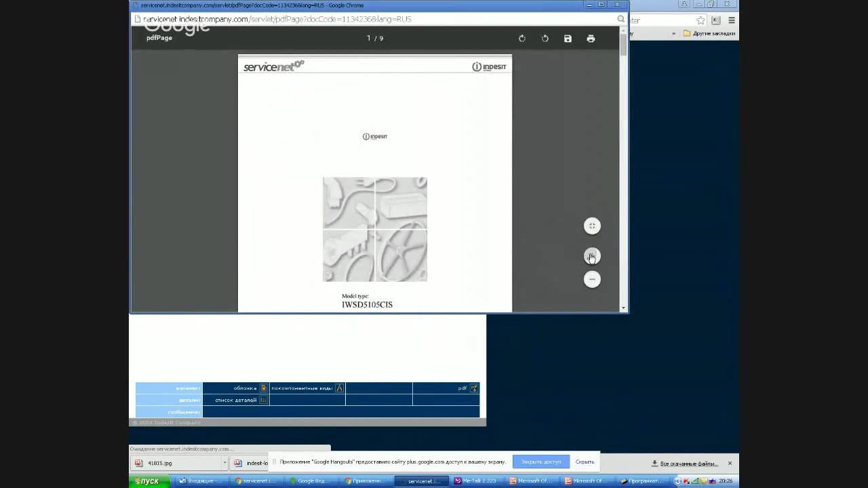Screen dimensions: 868x488
Task: Click the Indesit parts illustration on cover page
Action: 375,229
